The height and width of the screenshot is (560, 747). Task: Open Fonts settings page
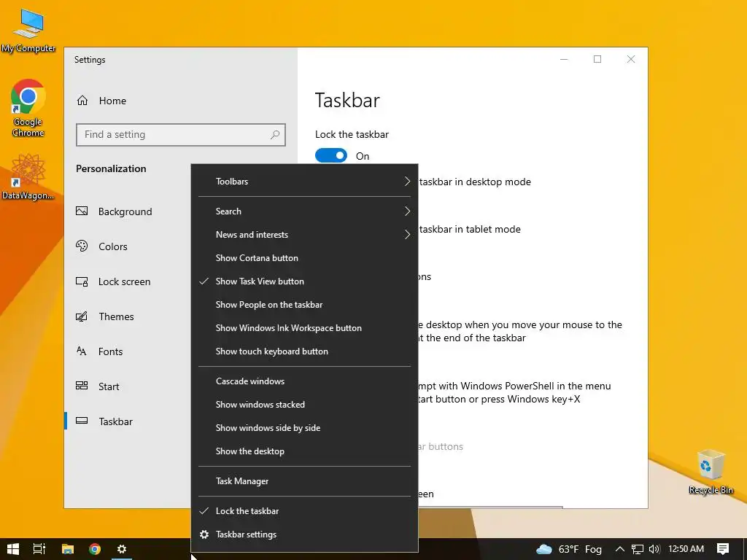(x=99, y=351)
